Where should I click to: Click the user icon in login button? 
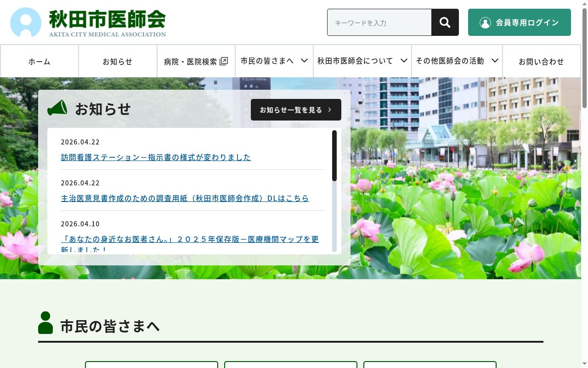click(x=485, y=23)
